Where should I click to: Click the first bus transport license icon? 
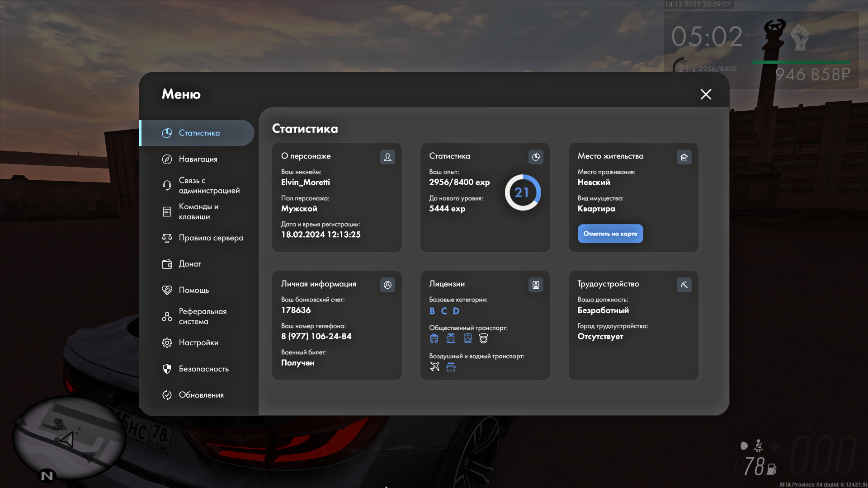pos(434,338)
